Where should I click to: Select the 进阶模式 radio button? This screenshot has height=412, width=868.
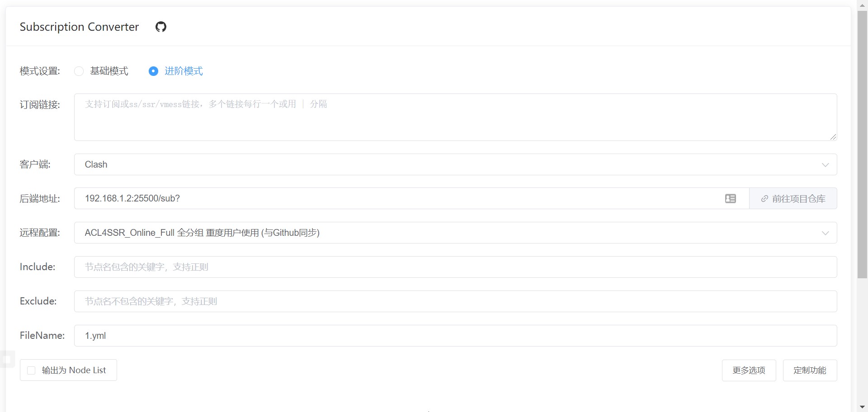point(154,71)
